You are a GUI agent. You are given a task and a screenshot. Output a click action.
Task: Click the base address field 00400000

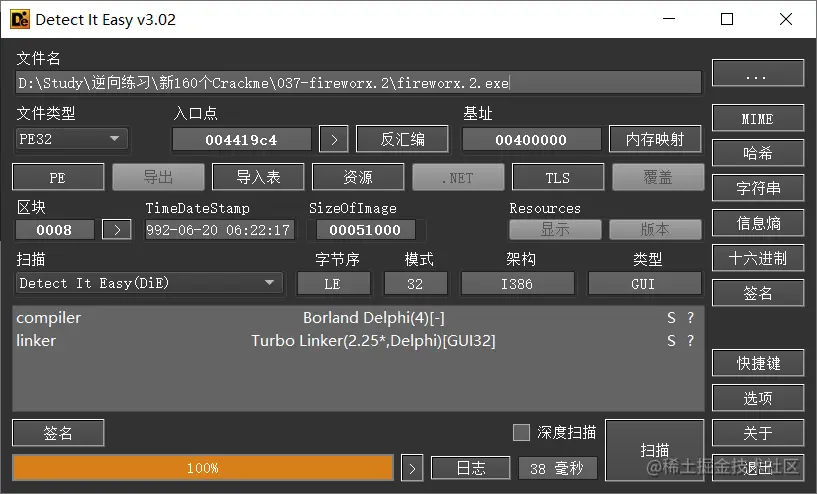coord(531,140)
